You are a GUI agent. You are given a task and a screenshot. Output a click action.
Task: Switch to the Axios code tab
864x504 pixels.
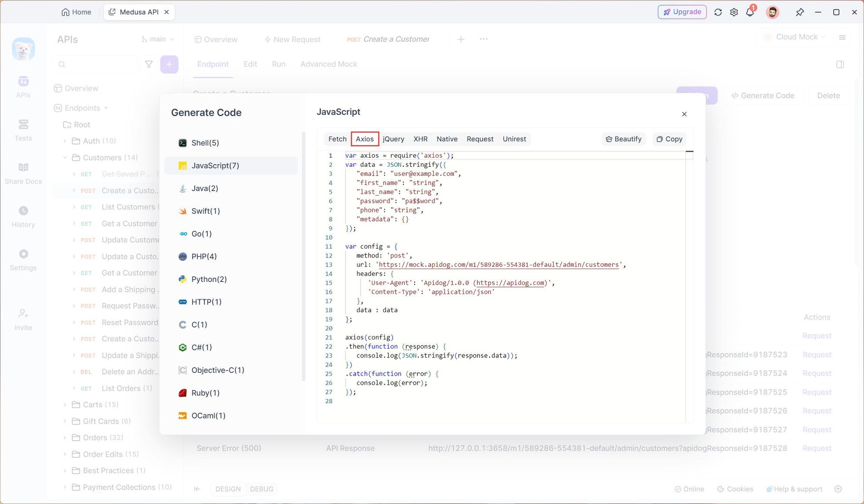(365, 139)
